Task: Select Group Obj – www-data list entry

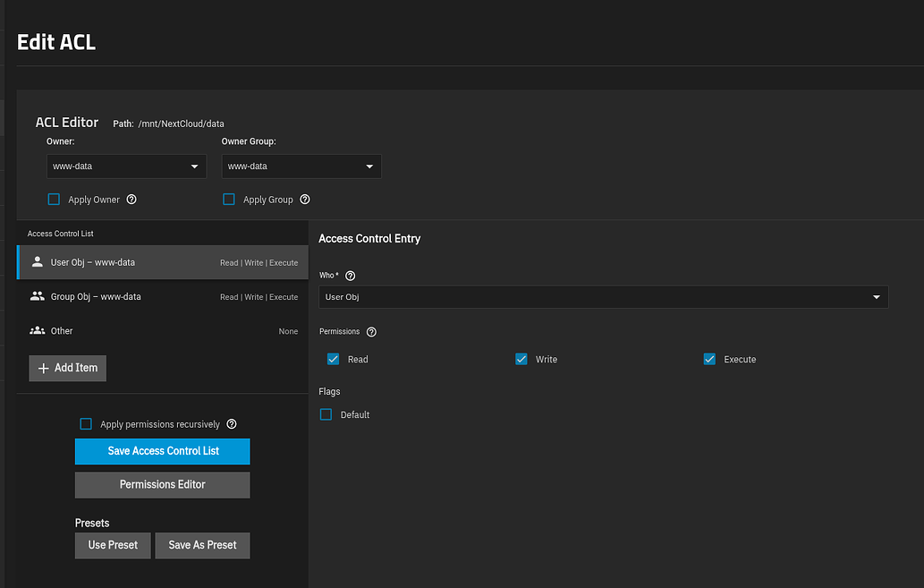Action: pos(163,296)
